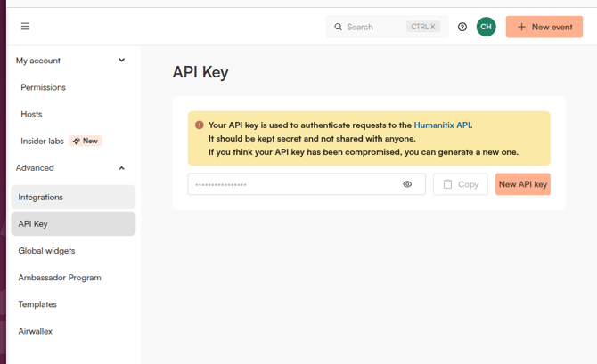Open Insider labs in the sidebar
597x364 pixels.
pyautogui.click(x=42, y=142)
